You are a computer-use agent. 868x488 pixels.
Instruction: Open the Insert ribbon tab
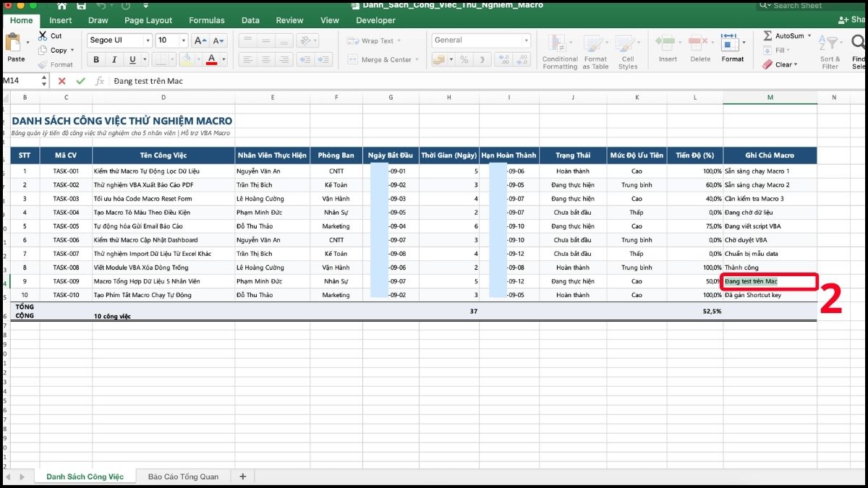61,20
